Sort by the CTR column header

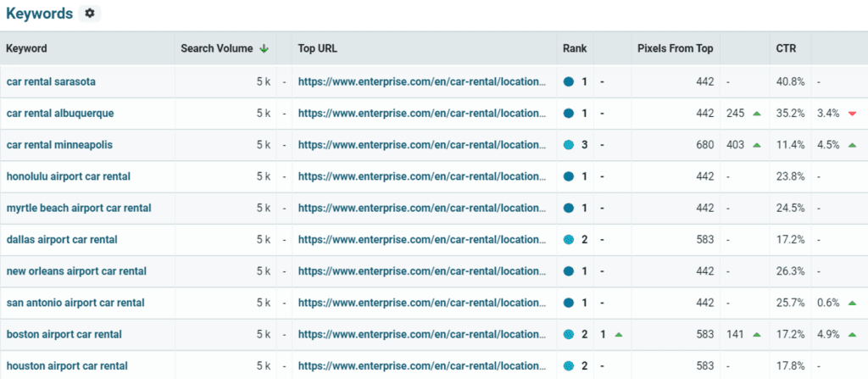click(786, 48)
